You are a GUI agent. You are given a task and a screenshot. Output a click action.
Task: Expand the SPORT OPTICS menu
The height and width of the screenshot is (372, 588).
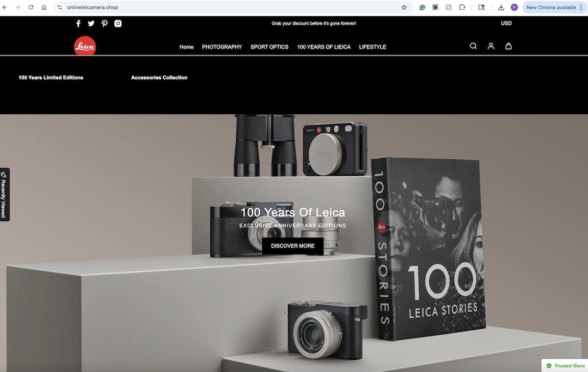[x=269, y=47]
